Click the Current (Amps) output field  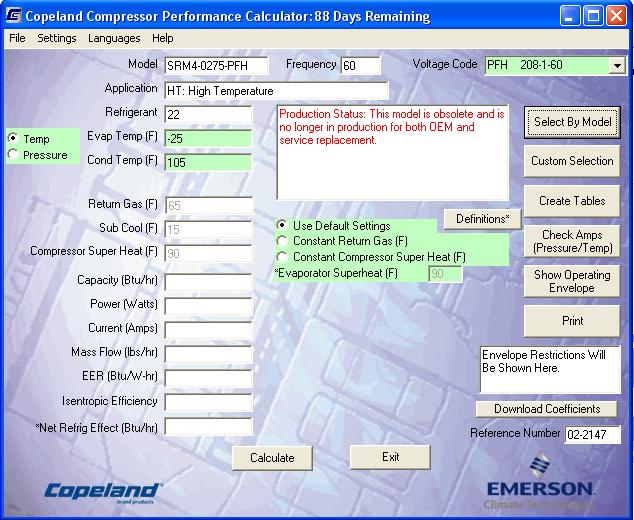(209, 330)
